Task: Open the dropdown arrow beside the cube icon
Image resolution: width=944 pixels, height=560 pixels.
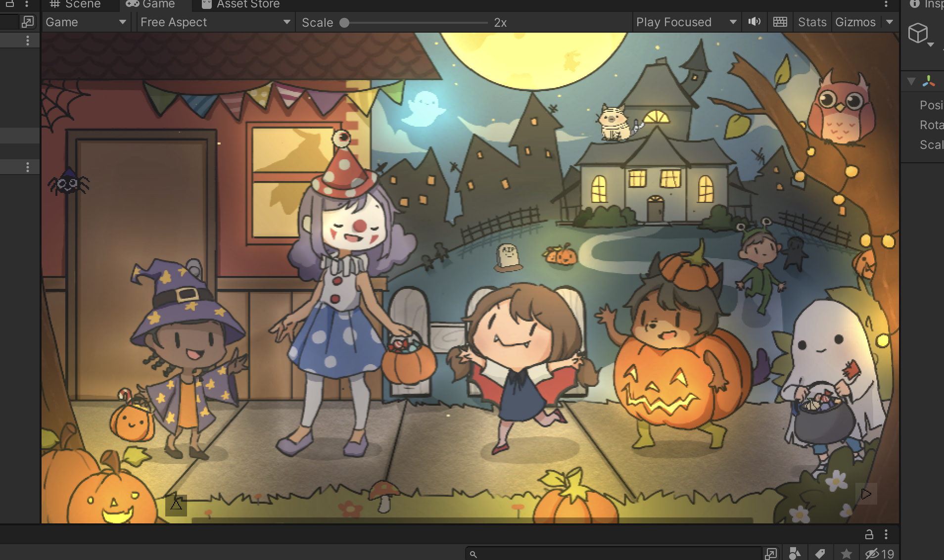Action: click(x=931, y=45)
